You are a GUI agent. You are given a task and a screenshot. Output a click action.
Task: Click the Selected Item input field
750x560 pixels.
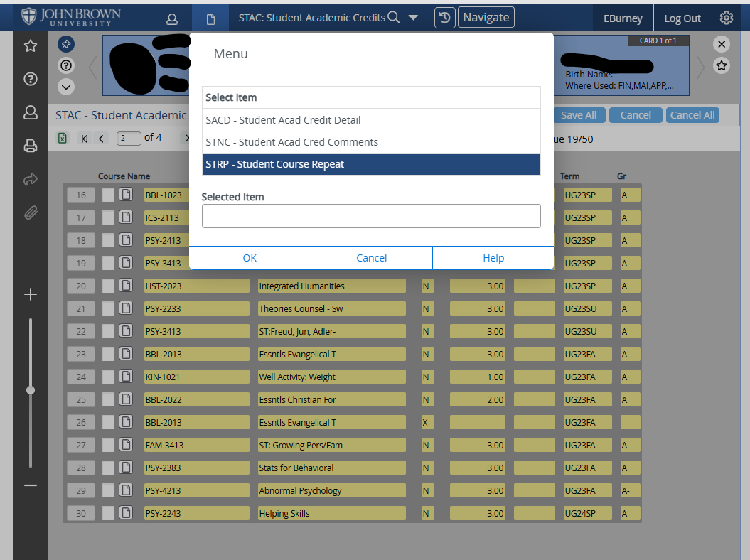[371, 216]
